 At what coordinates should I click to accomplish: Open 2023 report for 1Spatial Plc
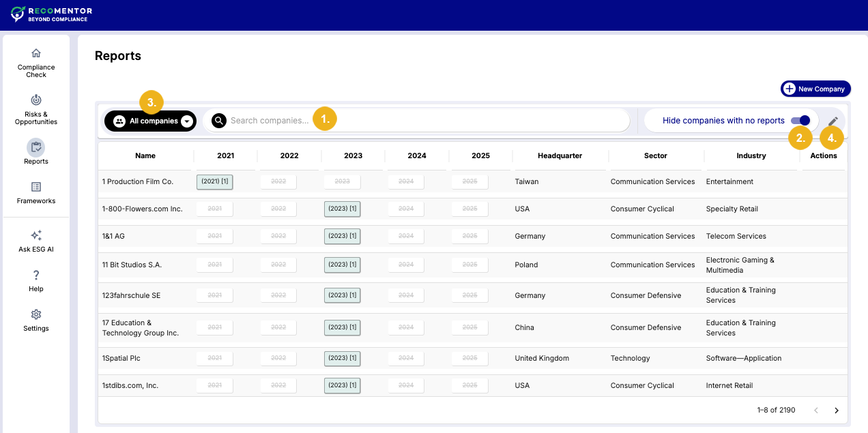pyautogui.click(x=342, y=359)
